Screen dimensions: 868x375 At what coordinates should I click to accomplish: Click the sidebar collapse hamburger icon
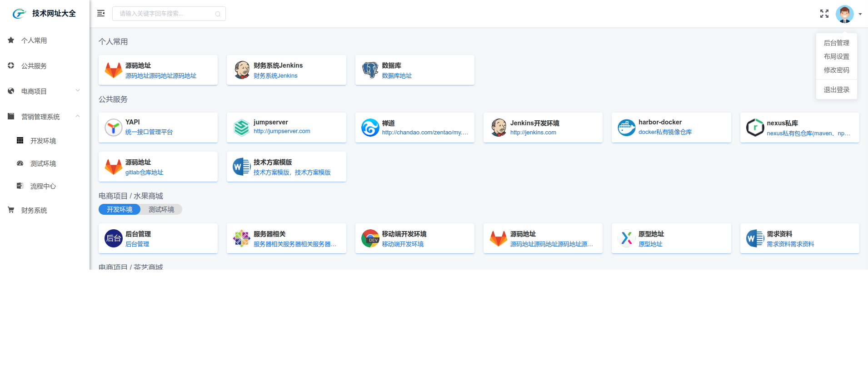[x=101, y=14]
